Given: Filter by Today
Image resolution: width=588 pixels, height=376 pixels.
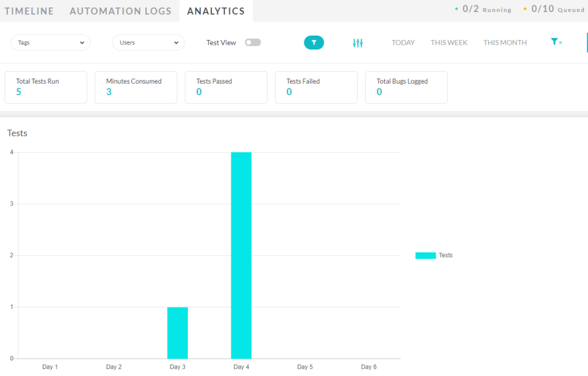Looking at the screenshot, I should pyautogui.click(x=403, y=42).
